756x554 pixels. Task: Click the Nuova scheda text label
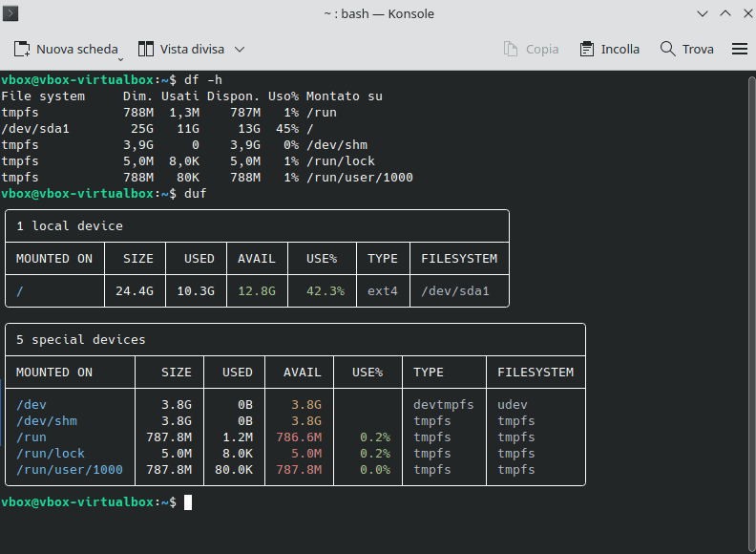coord(76,49)
